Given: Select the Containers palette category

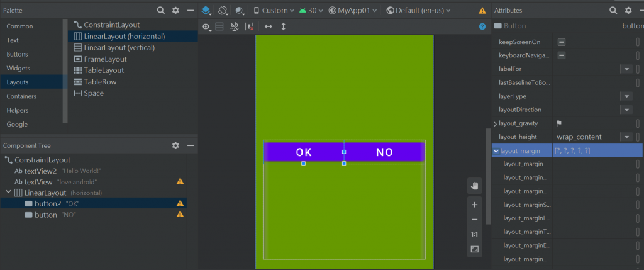Looking at the screenshot, I should (x=21, y=96).
